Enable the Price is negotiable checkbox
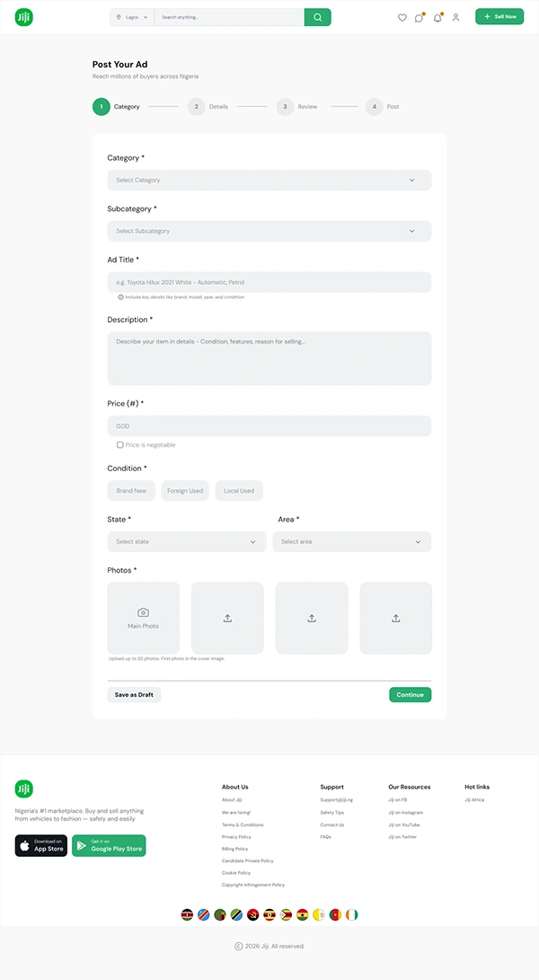Screen dimensions: 539x980 click(120, 445)
